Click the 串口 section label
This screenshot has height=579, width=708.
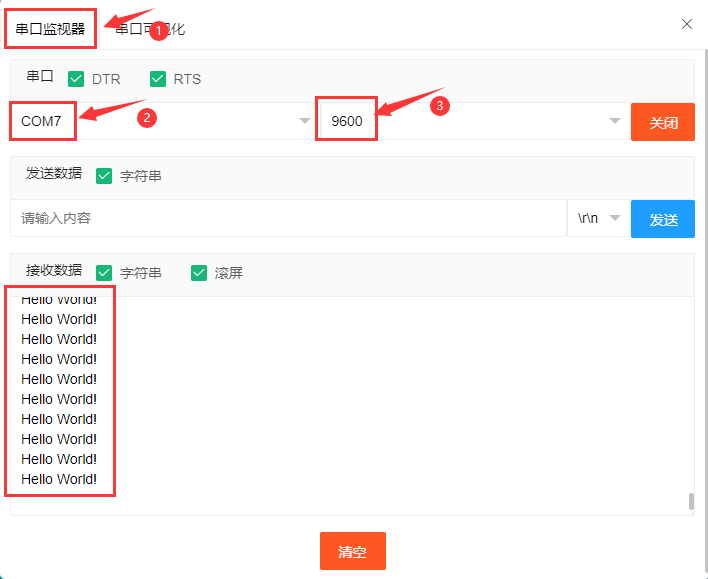point(40,76)
